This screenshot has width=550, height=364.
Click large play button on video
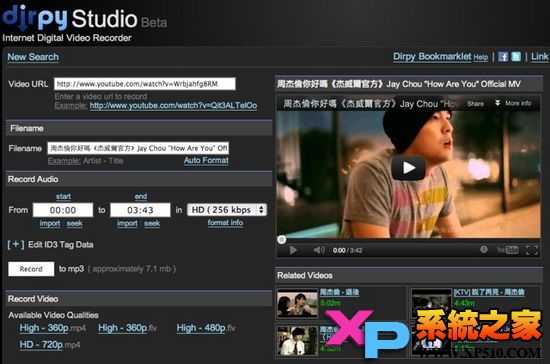click(x=409, y=168)
